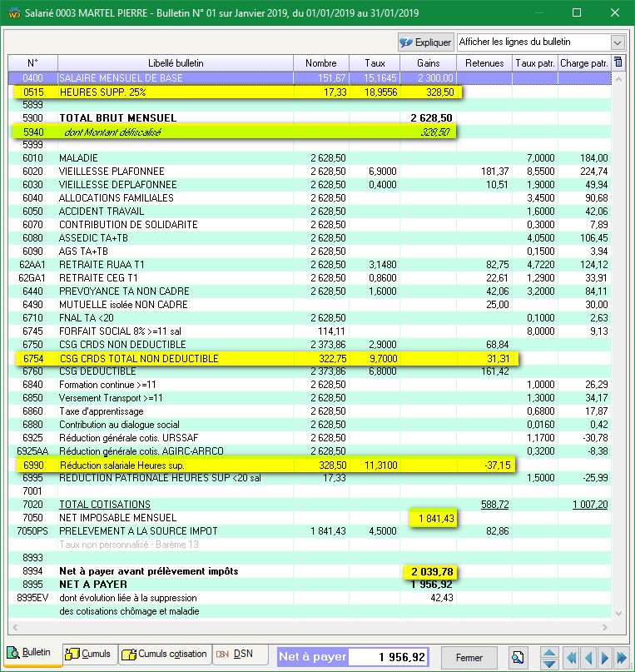635x672 pixels.
Task: Select the 'dont Montant défiscalisé' row
Action: click(310, 132)
